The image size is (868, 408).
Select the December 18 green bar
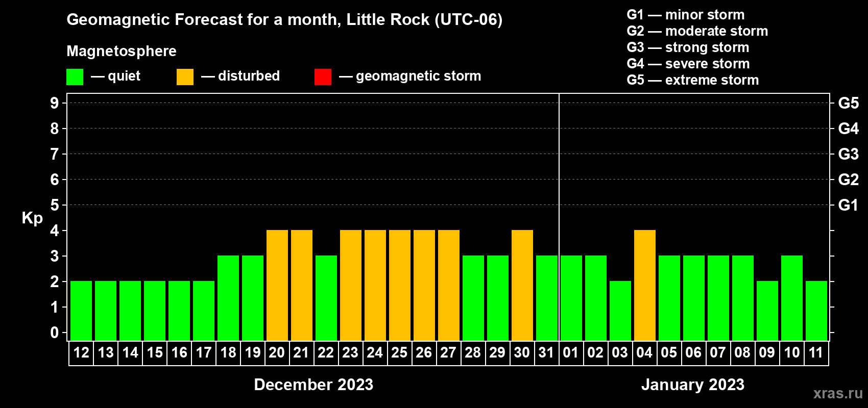point(228,298)
